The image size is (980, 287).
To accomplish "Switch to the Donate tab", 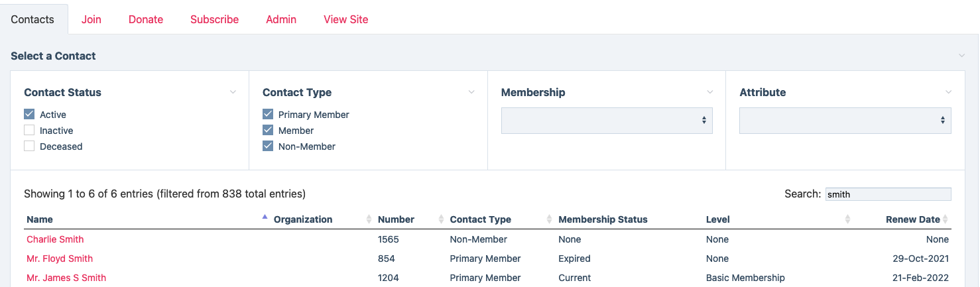I will click(x=146, y=19).
